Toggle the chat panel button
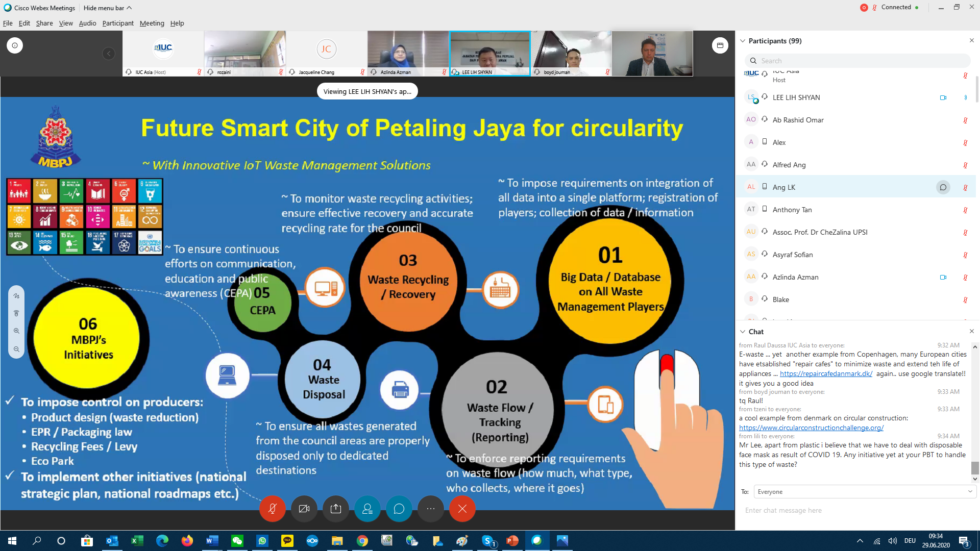 [x=399, y=509]
